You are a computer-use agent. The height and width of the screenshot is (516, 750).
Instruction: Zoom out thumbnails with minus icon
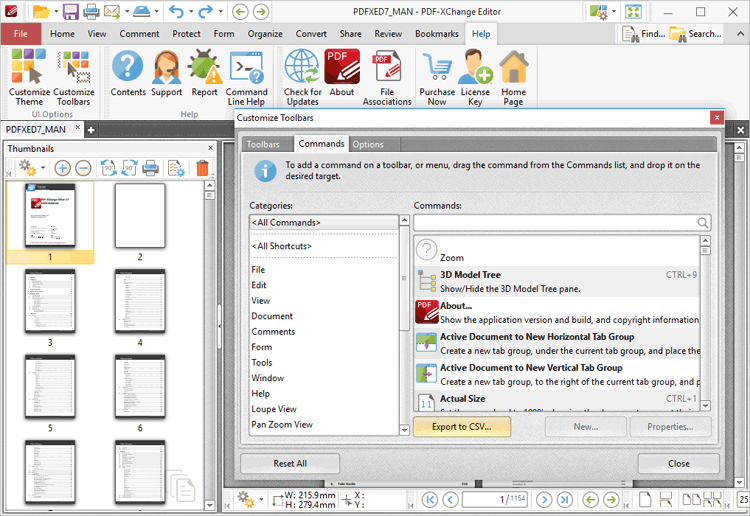[83, 168]
